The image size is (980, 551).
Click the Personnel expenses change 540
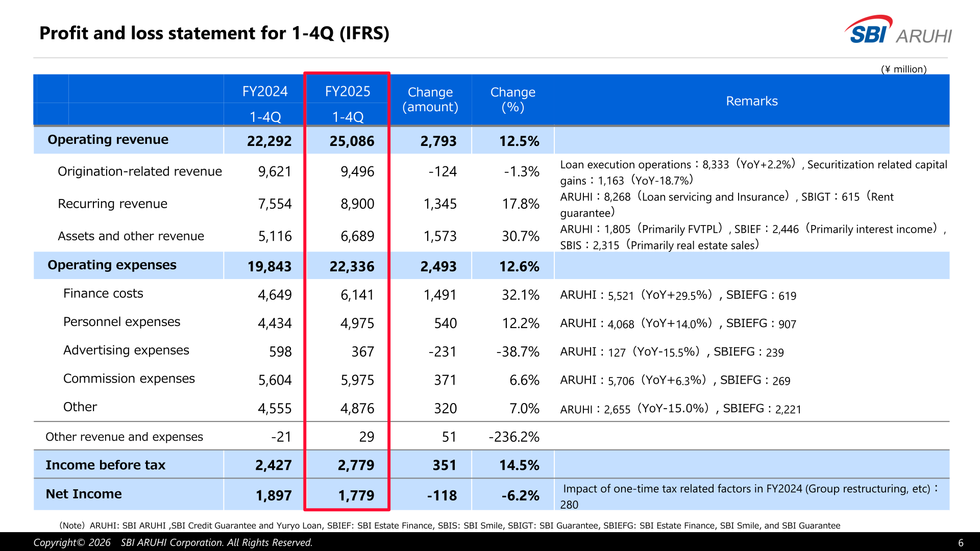tap(445, 323)
